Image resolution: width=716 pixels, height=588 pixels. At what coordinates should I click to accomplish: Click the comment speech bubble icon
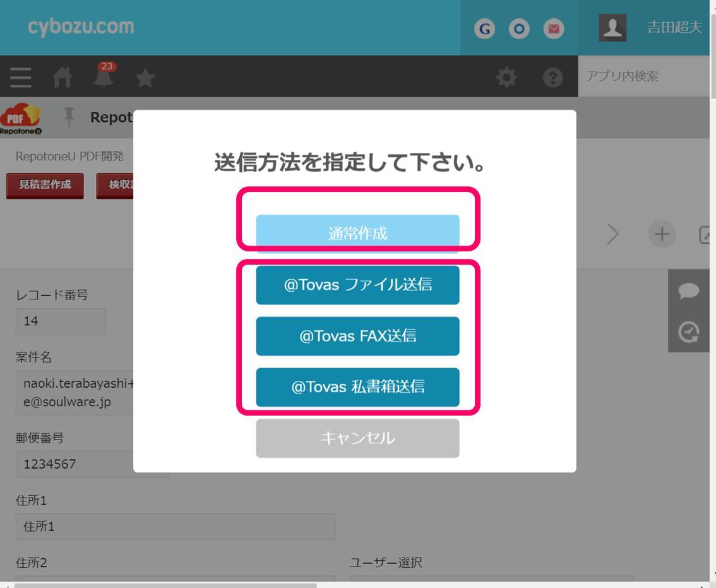pyautogui.click(x=688, y=290)
